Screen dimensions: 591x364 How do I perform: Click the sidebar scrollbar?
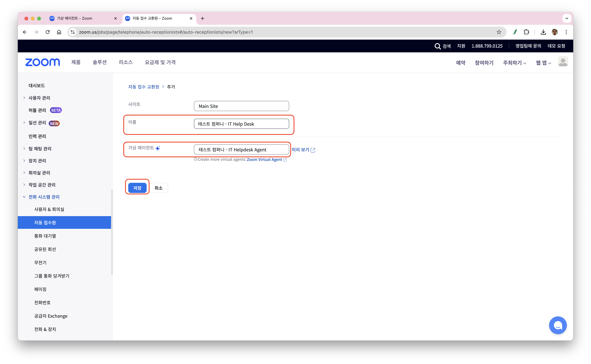(112, 232)
